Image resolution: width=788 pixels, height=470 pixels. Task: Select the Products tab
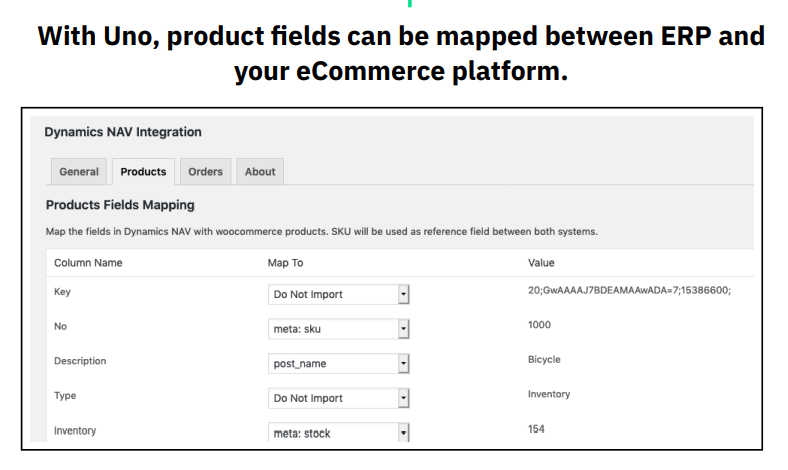tap(143, 172)
